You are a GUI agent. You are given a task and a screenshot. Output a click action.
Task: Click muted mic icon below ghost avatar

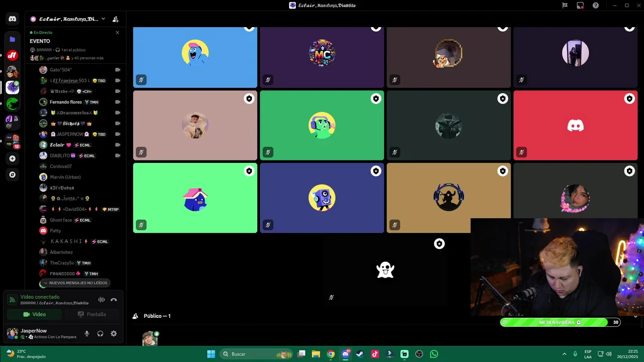point(331,297)
